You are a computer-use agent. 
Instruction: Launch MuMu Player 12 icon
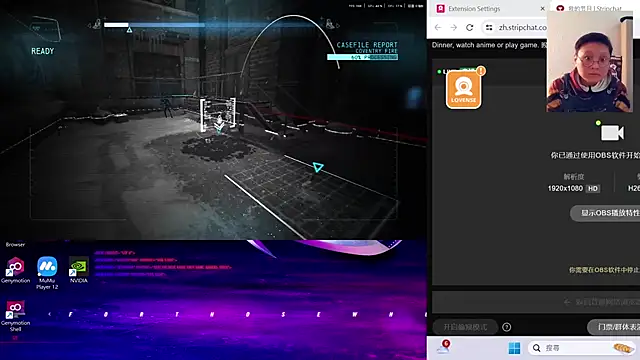[x=47, y=273]
